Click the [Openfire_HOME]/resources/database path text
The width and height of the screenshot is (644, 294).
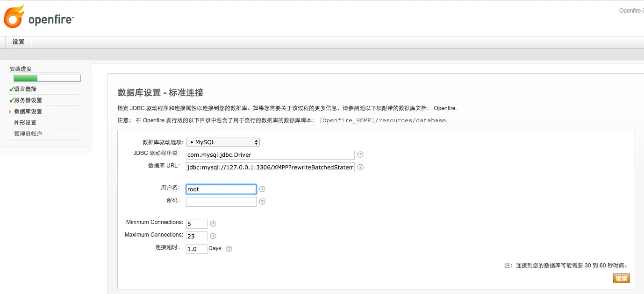click(383, 120)
